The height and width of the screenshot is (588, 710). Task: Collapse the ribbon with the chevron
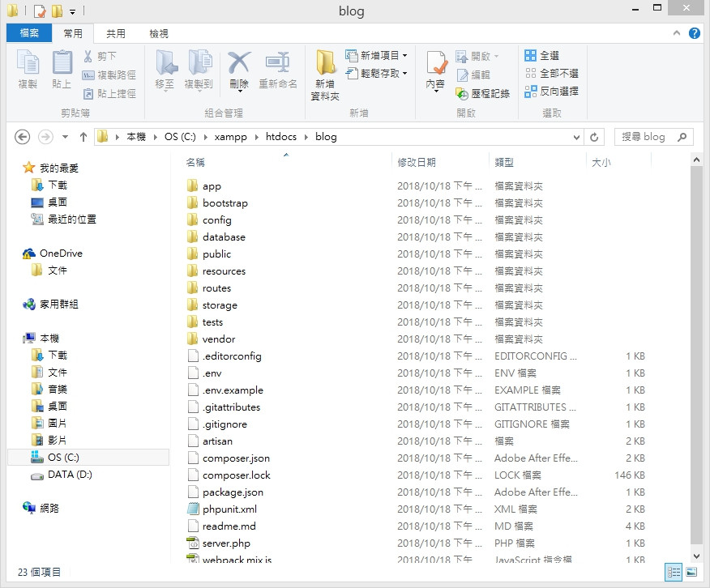[677, 33]
